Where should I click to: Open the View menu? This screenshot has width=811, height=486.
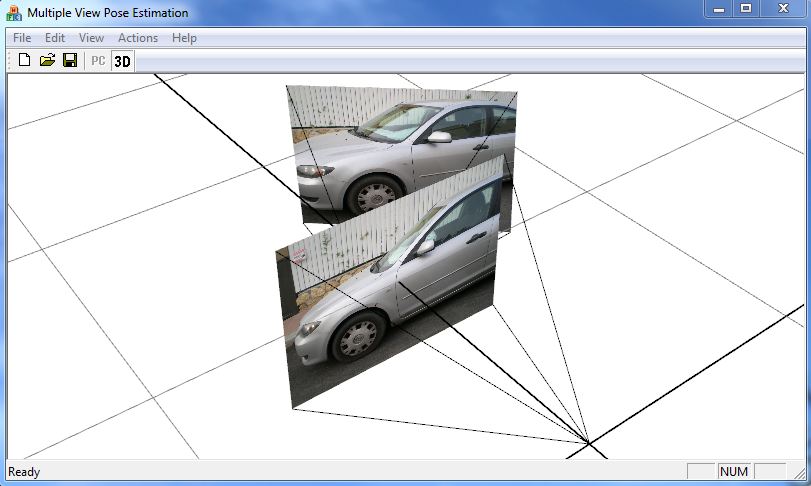pos(92,38)
